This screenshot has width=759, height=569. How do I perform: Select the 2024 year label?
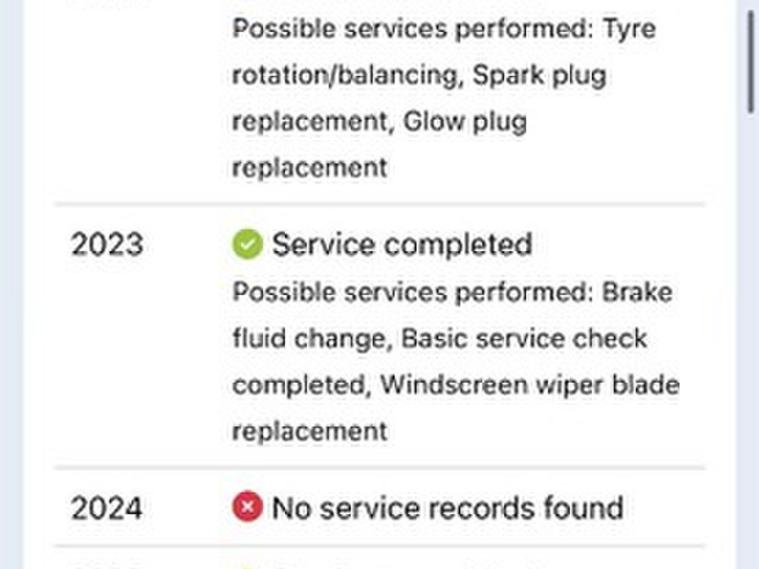point(107,508)
